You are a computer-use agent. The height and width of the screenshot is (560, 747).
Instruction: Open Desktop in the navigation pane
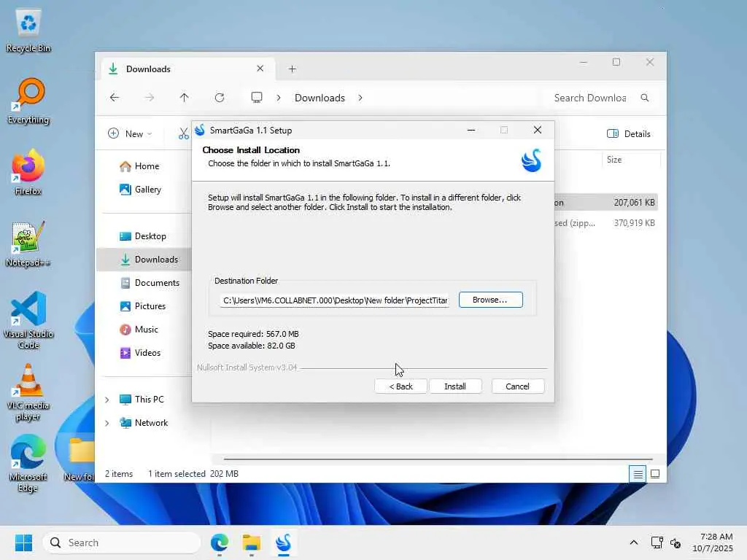[x=143, y=236]
